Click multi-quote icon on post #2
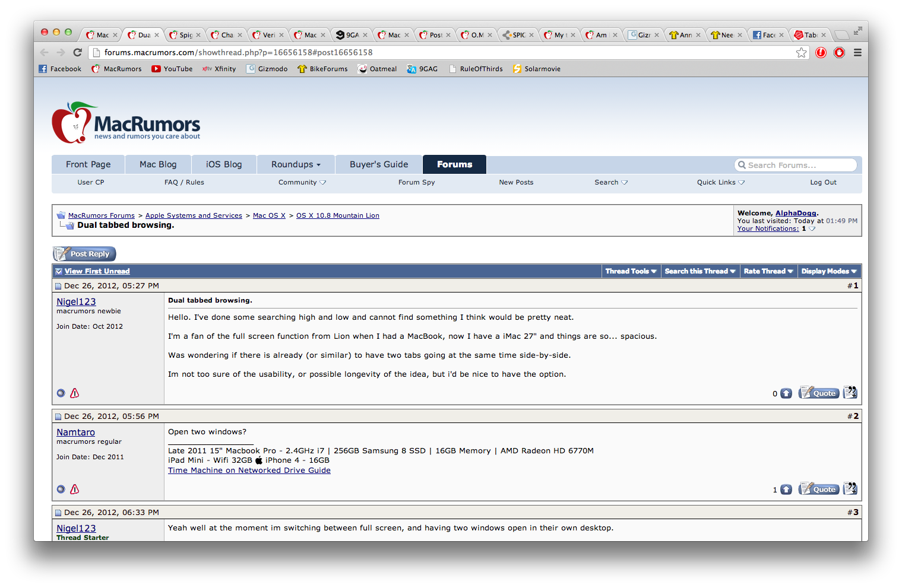The width and height of the screenshot is (902, 588). pos(850,489)
